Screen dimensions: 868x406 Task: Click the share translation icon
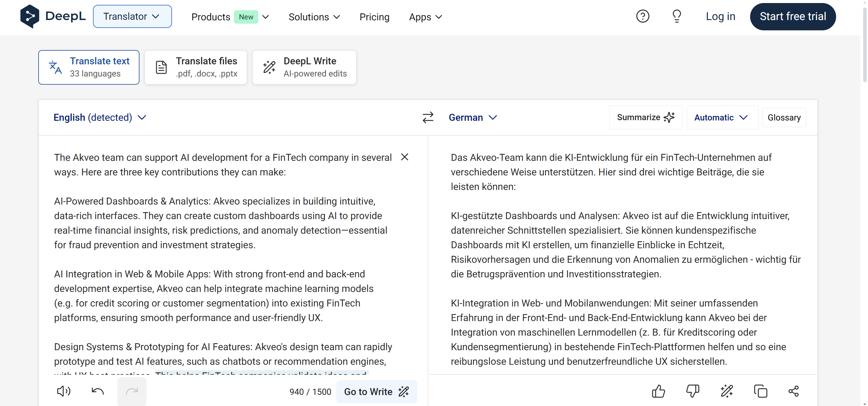794,391
